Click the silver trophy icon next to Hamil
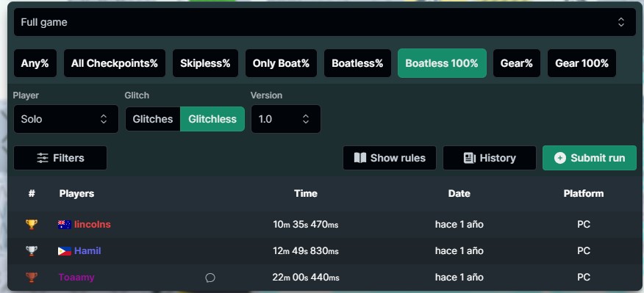 [31, 250]
